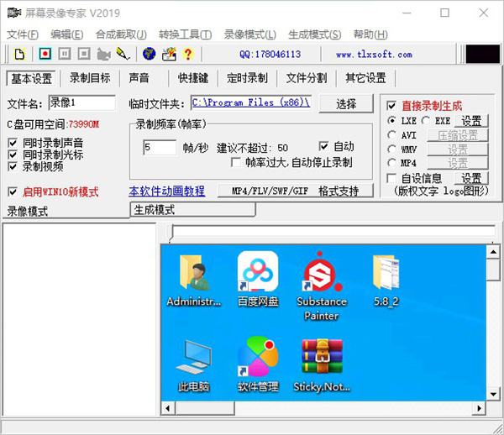
Task: Click the globe website toolbar icon
Action: pyautogui.click(x=149, y=55)
